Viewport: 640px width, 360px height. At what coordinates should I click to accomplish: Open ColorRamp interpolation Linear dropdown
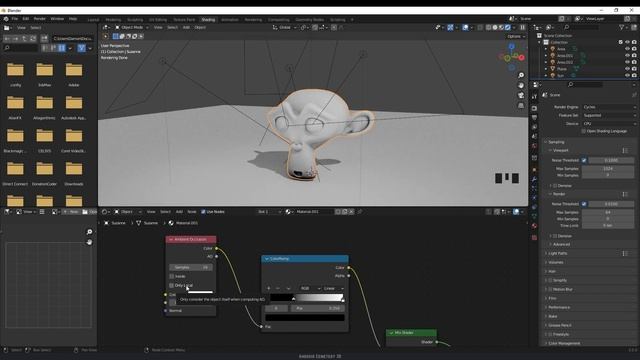pyautogui.click(x=333, y=289)
